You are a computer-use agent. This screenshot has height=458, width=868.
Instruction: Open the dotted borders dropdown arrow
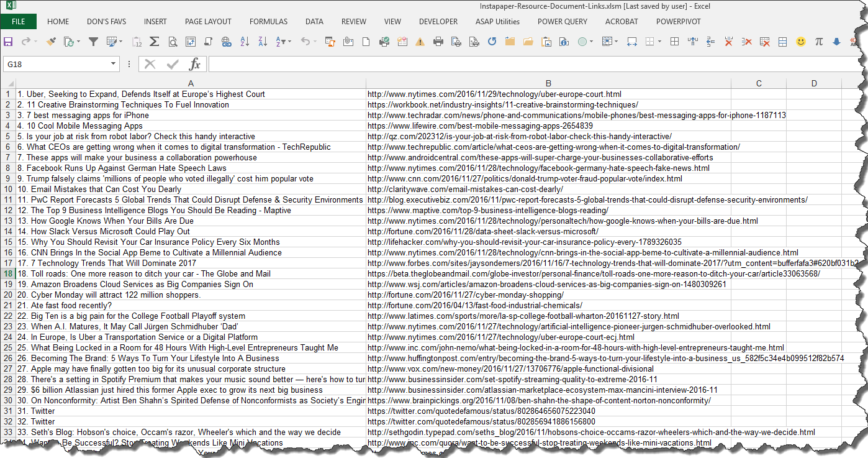659,42
